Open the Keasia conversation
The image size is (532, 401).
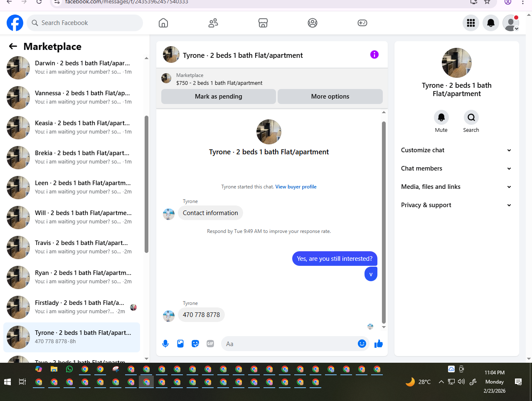click(71, 127)
